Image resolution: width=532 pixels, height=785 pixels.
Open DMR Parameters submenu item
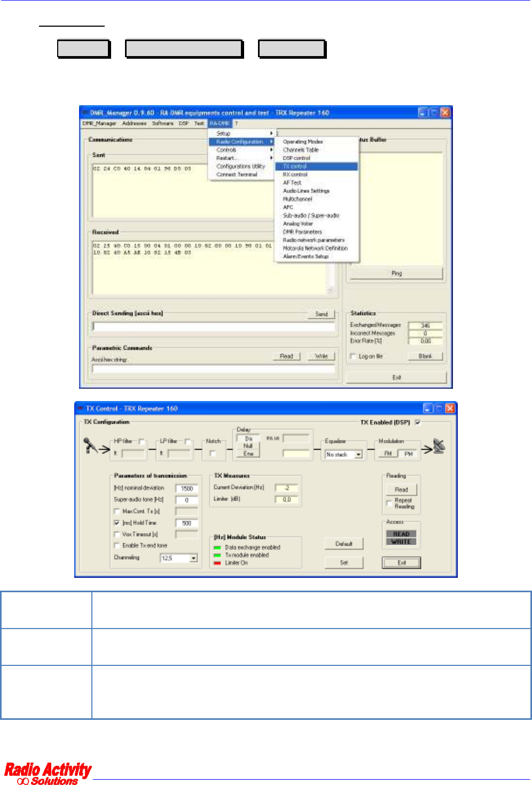(x=316, y=232)
